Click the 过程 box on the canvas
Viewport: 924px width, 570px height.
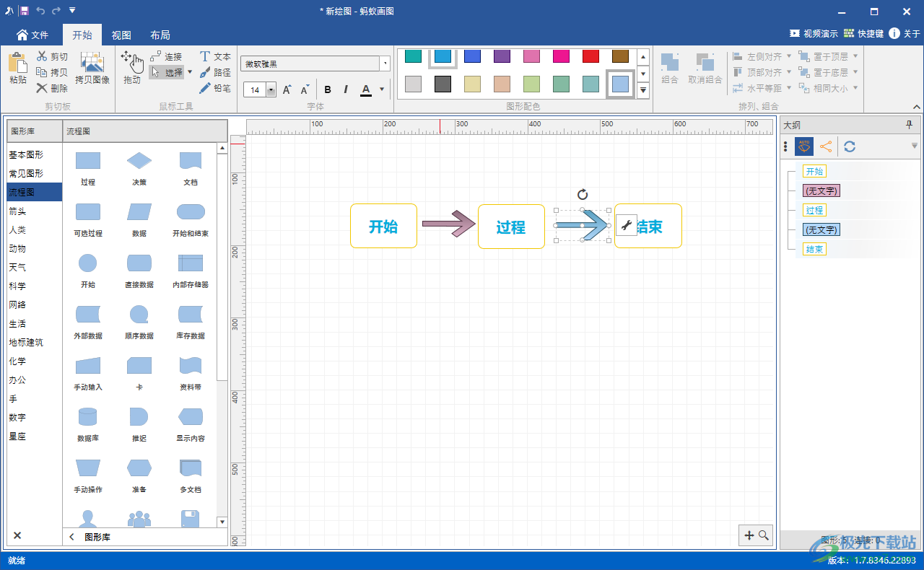point(511,227)
